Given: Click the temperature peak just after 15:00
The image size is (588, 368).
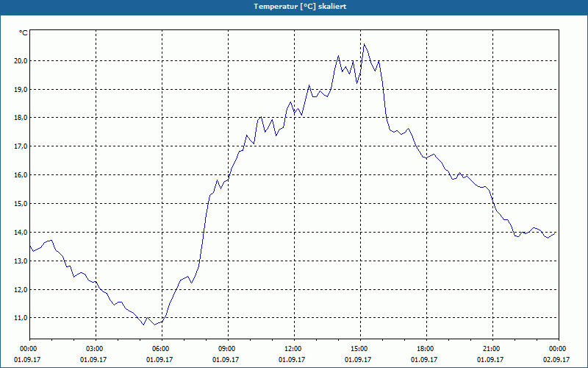Looking at the screenshot, I should click(364, 44).
